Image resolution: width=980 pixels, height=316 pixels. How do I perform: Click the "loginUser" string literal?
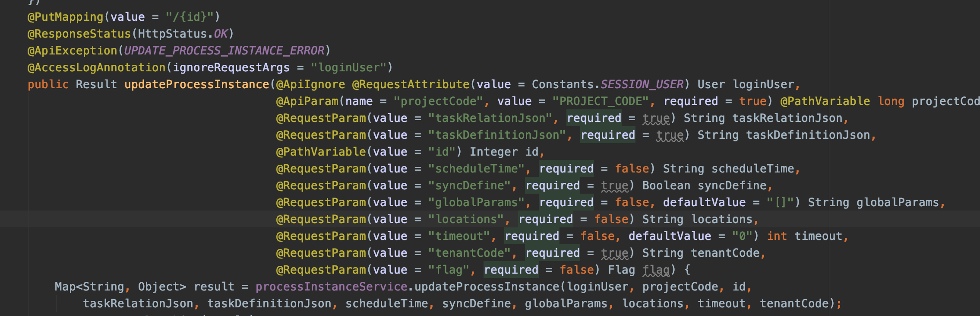coord(349,67)
